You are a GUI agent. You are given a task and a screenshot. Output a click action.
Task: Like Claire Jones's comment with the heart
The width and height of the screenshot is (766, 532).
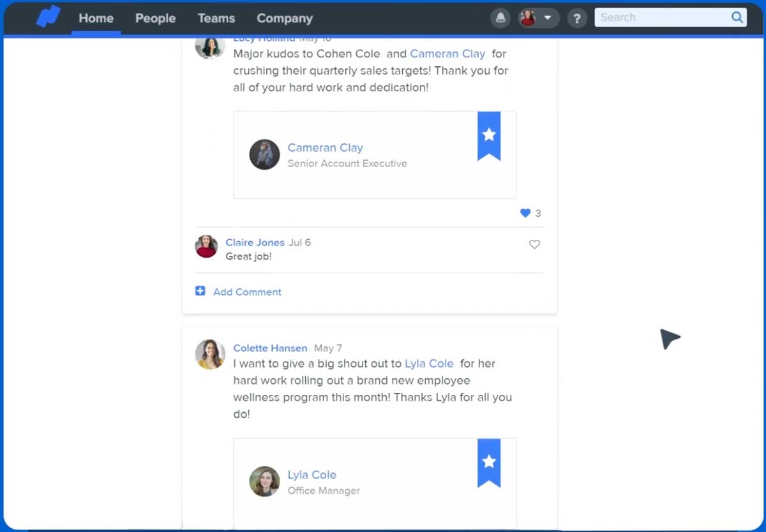[534, 244]
